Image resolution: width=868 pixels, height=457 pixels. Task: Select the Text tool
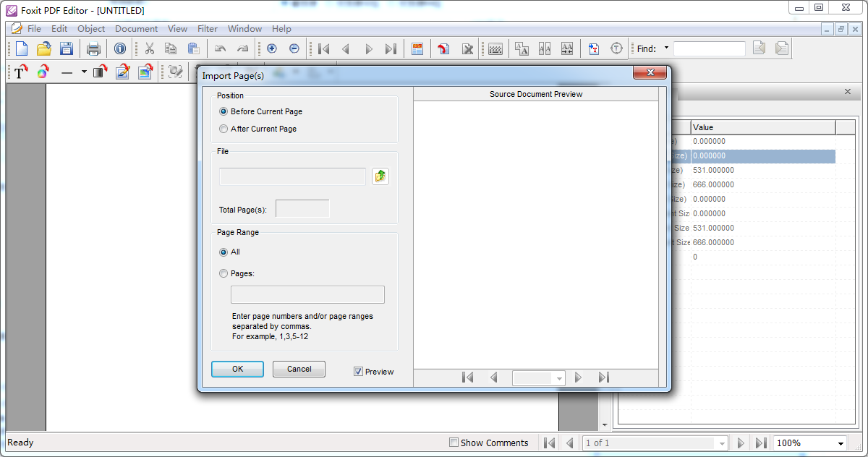click(x=19, y=72)
